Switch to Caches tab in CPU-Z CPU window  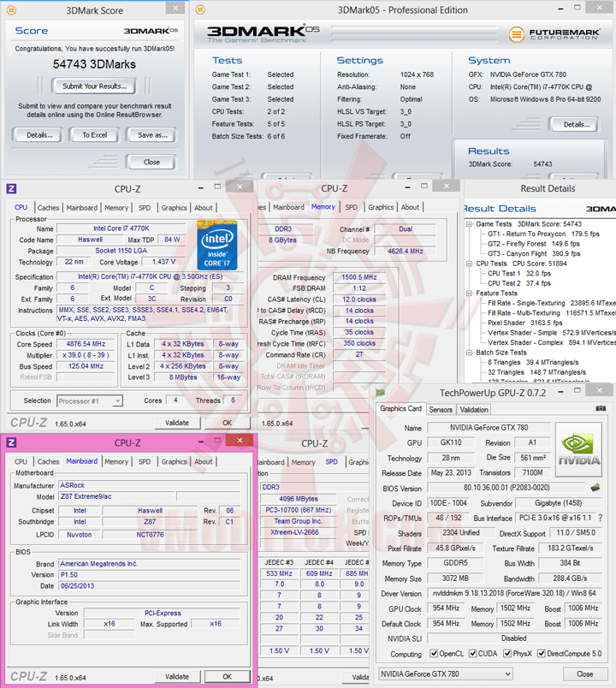(x=48, y=208)
